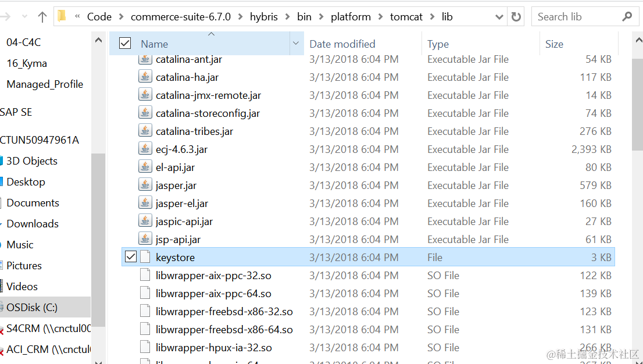Open S4CRM network drive in sidebar
Image resolution: width=643 pixels, height=364 pixels.
tap(45, 329)
